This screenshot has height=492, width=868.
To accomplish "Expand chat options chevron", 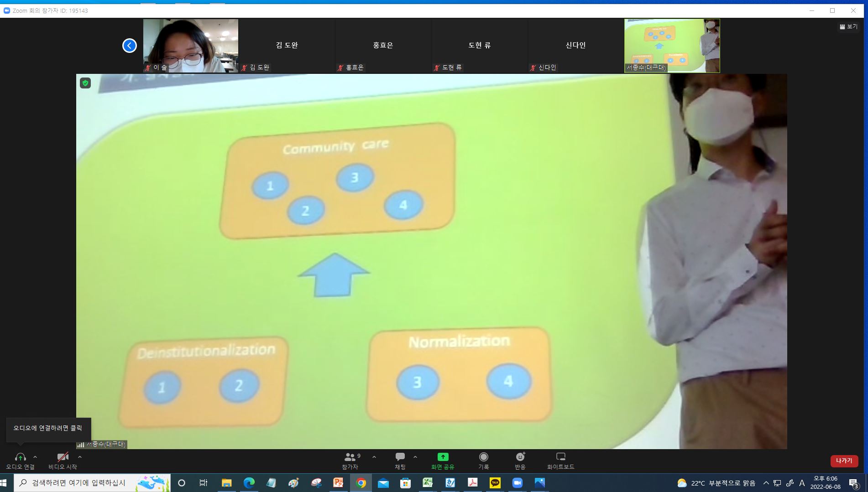I will pyautogui.click(x=415, y=457).
